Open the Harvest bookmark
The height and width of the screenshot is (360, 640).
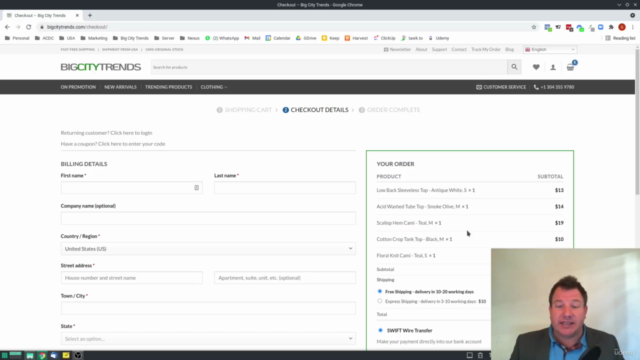356,38
